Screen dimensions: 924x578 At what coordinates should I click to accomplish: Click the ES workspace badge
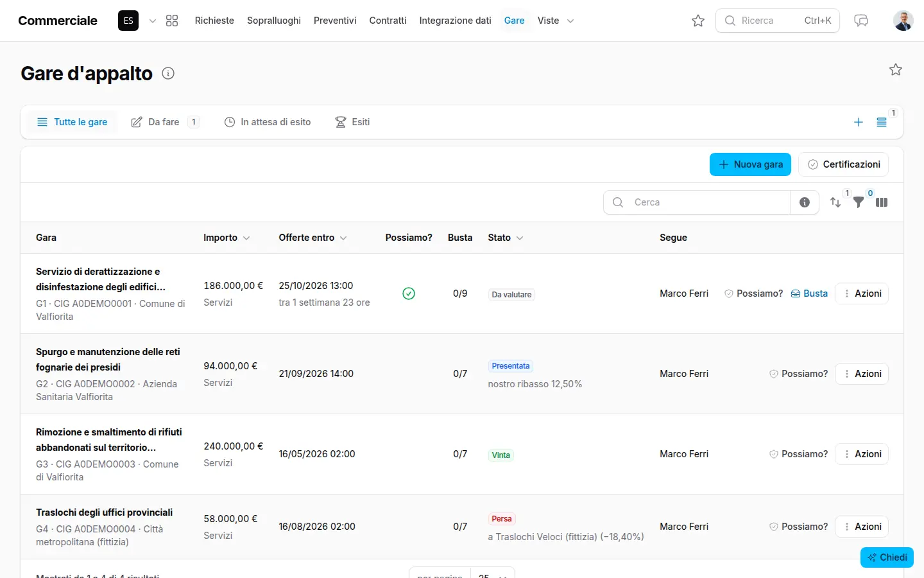[x=128, y=21]
